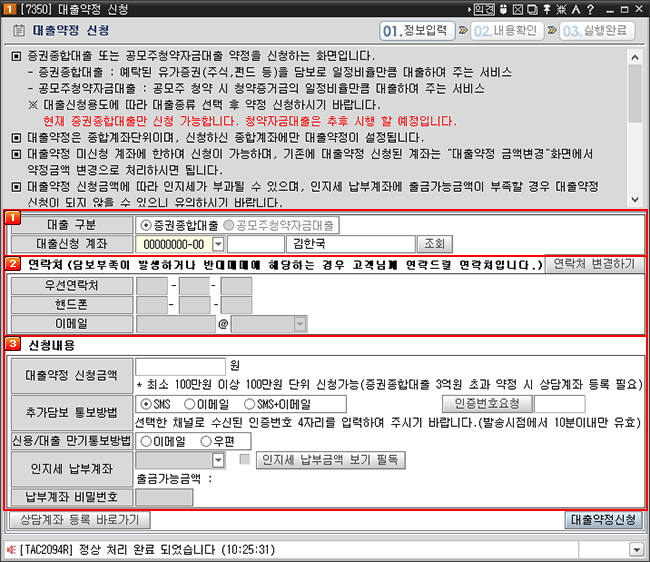Expand the status bar message history dropdown
The width and height of the screenshot is (650, 562).
636,550
